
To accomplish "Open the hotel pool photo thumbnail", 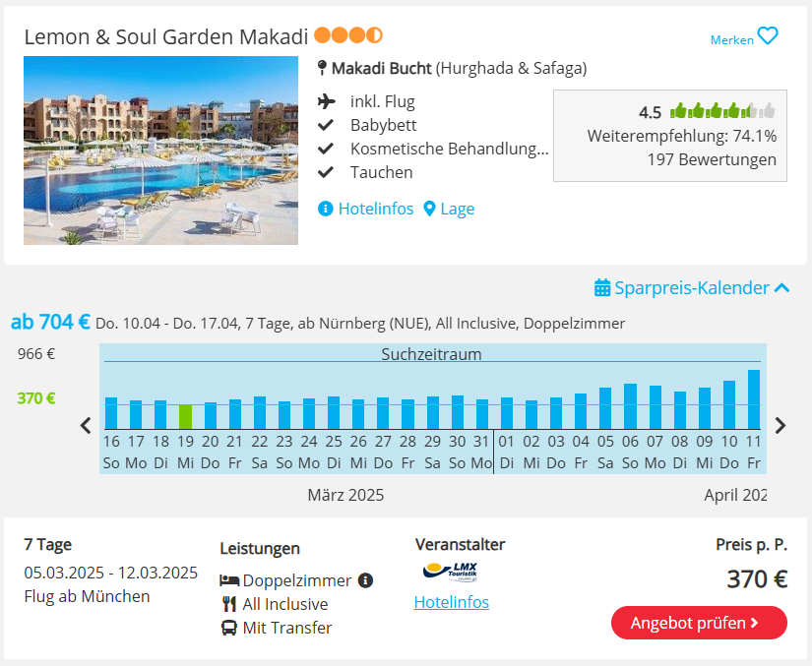I will click(161, 151).
